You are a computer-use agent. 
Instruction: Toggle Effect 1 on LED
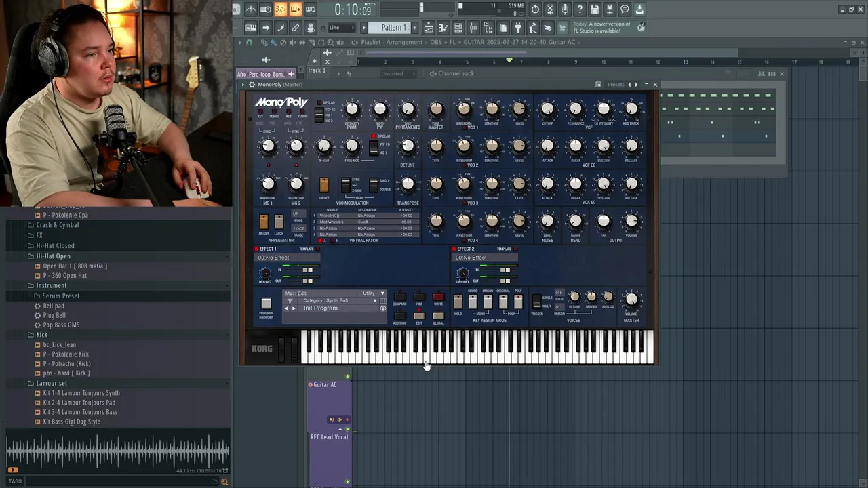256,249
